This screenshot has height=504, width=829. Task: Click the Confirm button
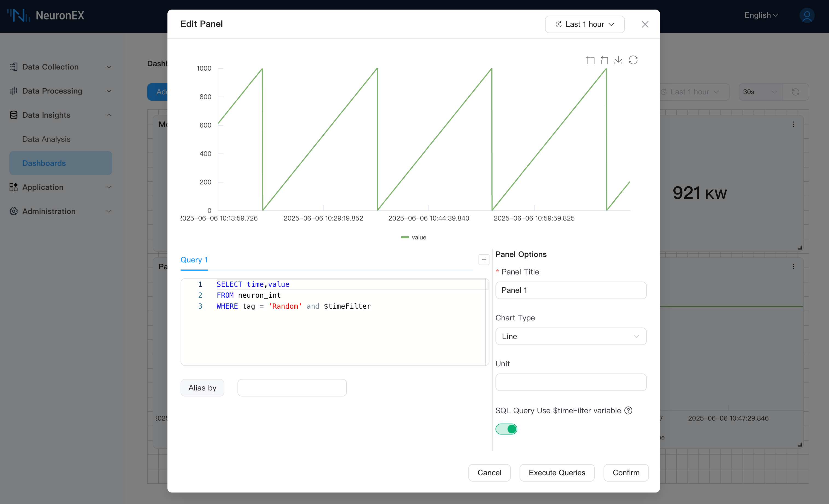(626, 473)
